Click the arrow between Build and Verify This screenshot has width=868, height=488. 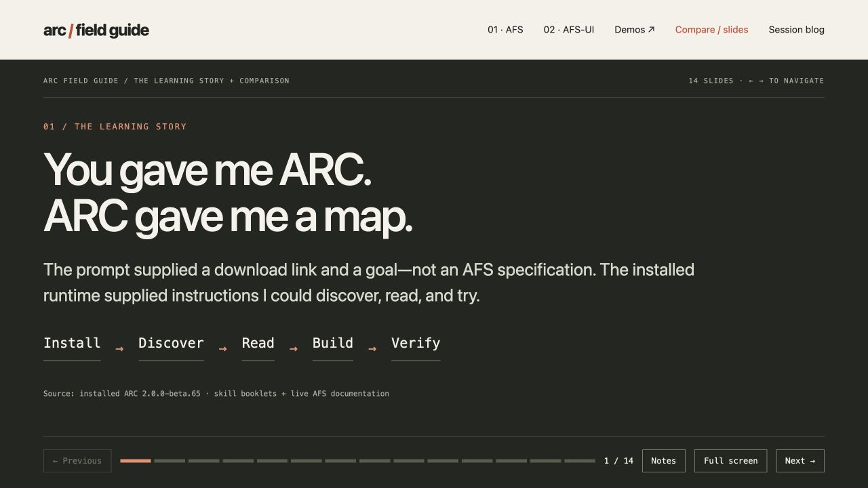(372, 349)
